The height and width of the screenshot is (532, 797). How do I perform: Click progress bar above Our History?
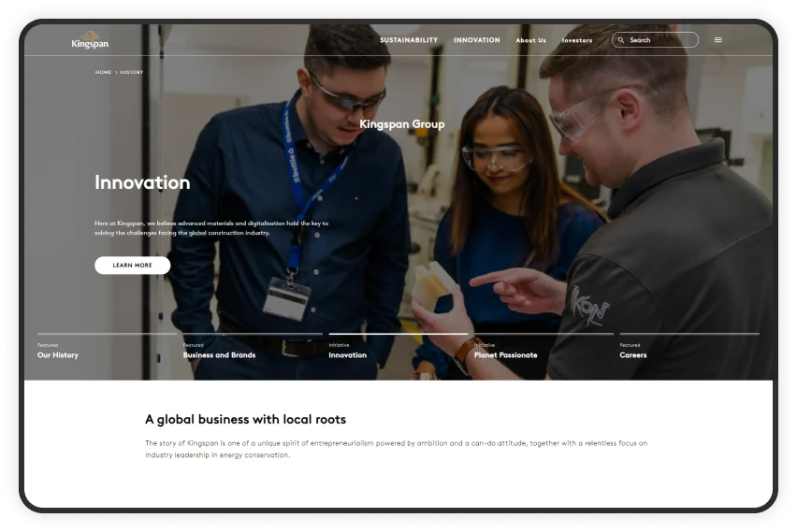click(107, 334)
